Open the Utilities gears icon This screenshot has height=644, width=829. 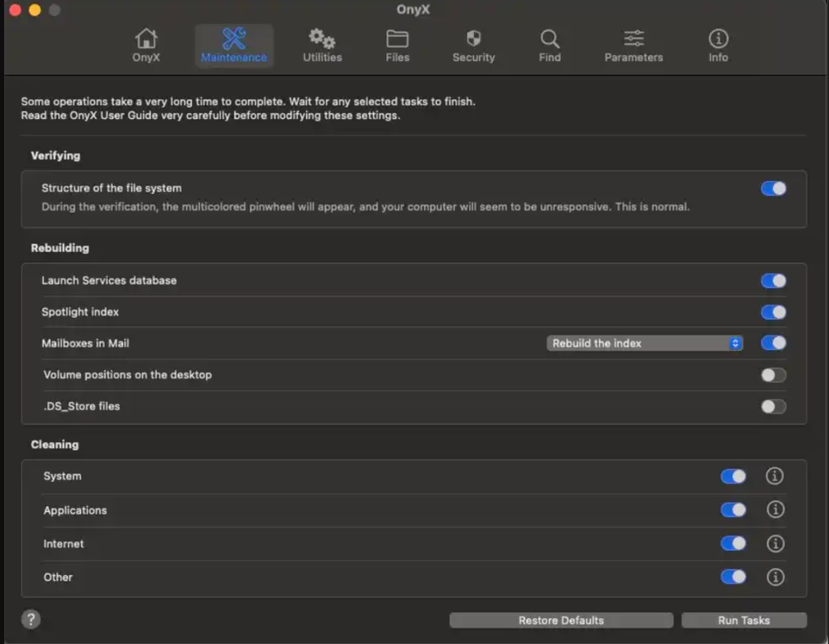322,39
